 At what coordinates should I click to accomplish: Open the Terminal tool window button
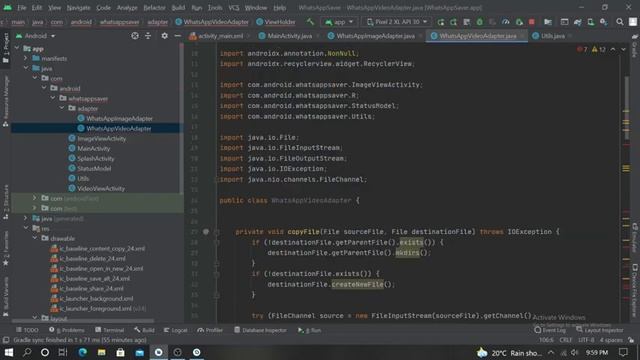(x=109, y=330)
